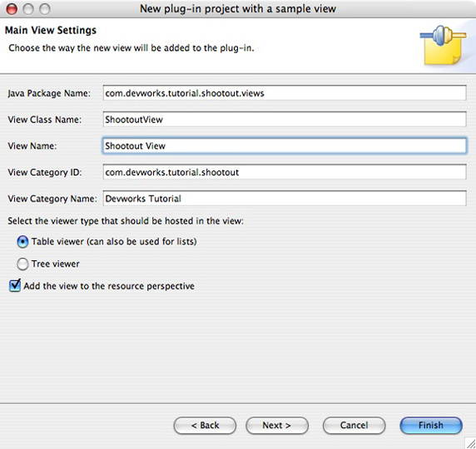
Task: Click the minimize window button
Action: coord(28,9)
